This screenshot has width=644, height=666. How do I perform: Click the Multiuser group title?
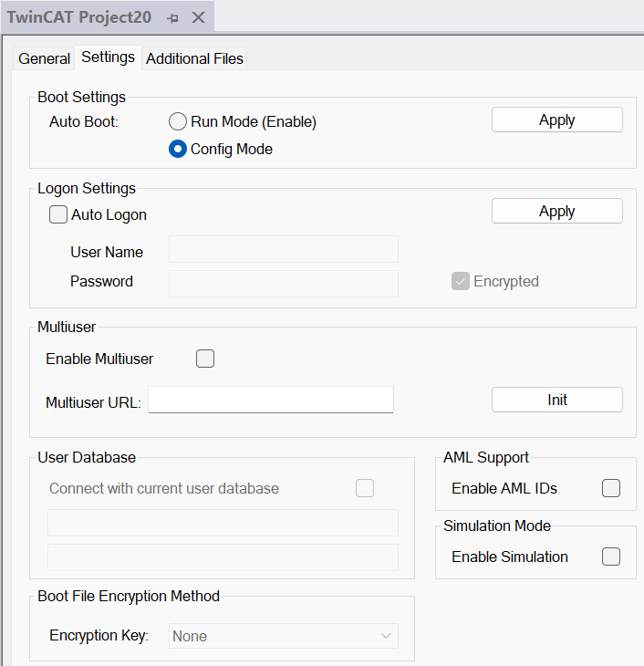click(67, 327)
